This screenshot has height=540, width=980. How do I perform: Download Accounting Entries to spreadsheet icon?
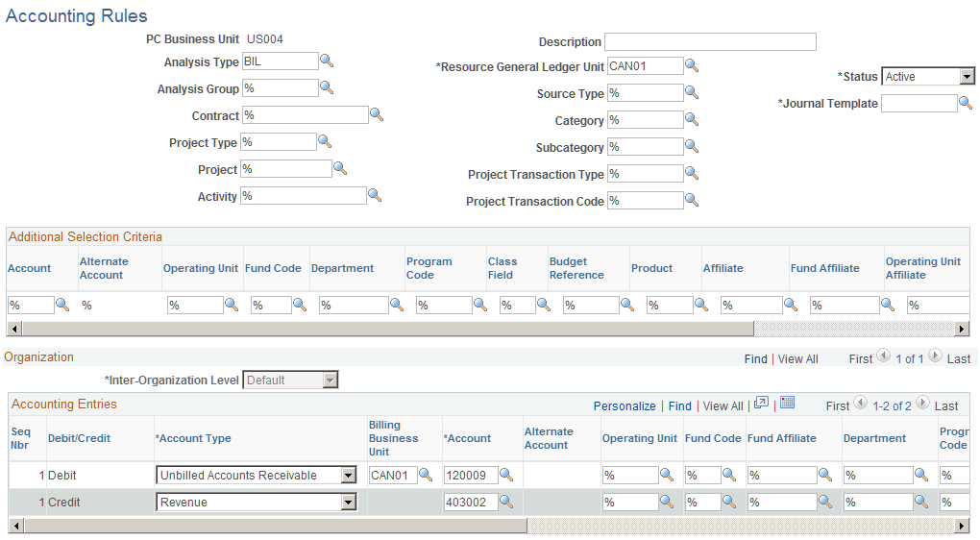pyautogui.click(x=788, y=404)
